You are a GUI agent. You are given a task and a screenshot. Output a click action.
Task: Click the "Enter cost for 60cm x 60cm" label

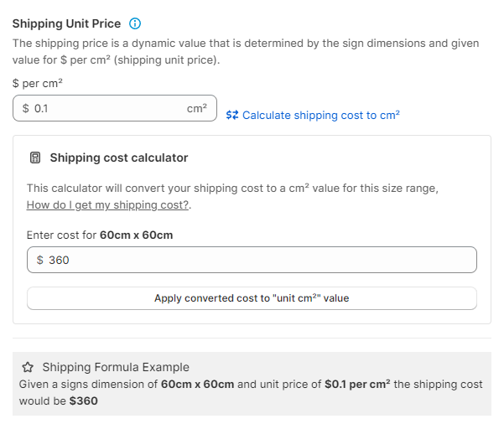(x=100, y=235)
